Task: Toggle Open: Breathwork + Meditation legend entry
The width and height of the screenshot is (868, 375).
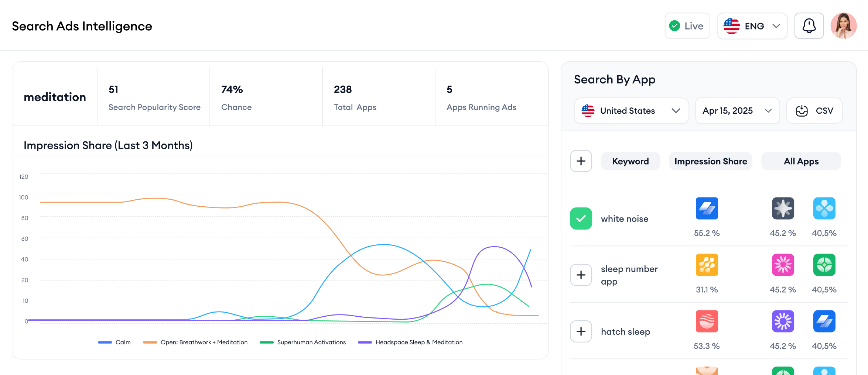Action: pyautogui.click(x=195, y=342)
